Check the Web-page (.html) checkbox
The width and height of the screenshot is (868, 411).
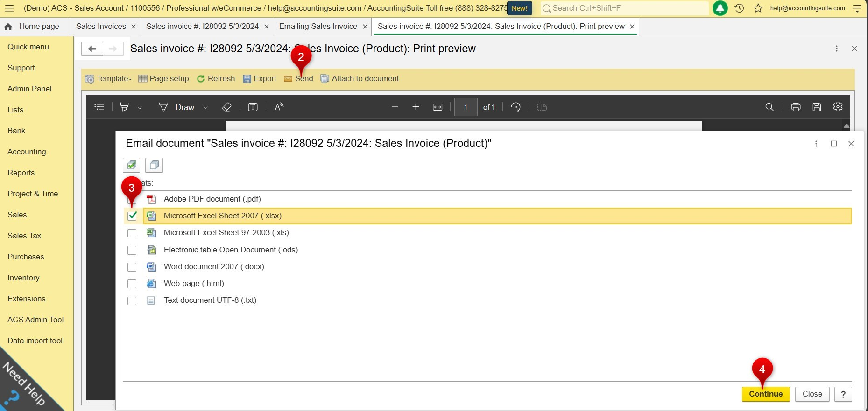tap(132, 284)
